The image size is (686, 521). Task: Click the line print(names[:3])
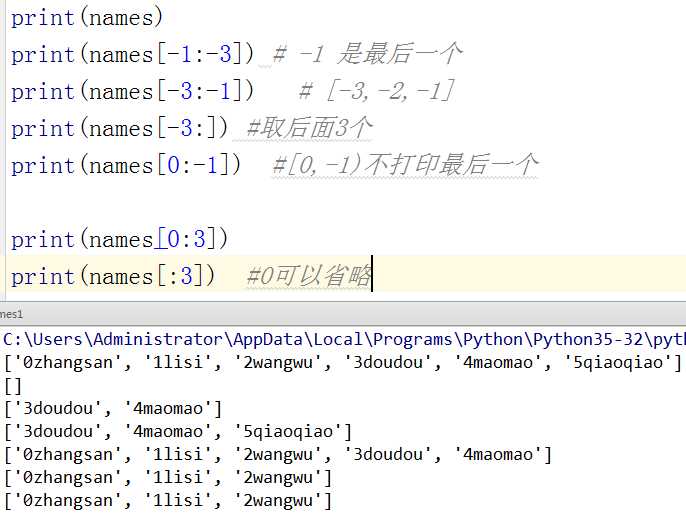click(x=113, y=277)
